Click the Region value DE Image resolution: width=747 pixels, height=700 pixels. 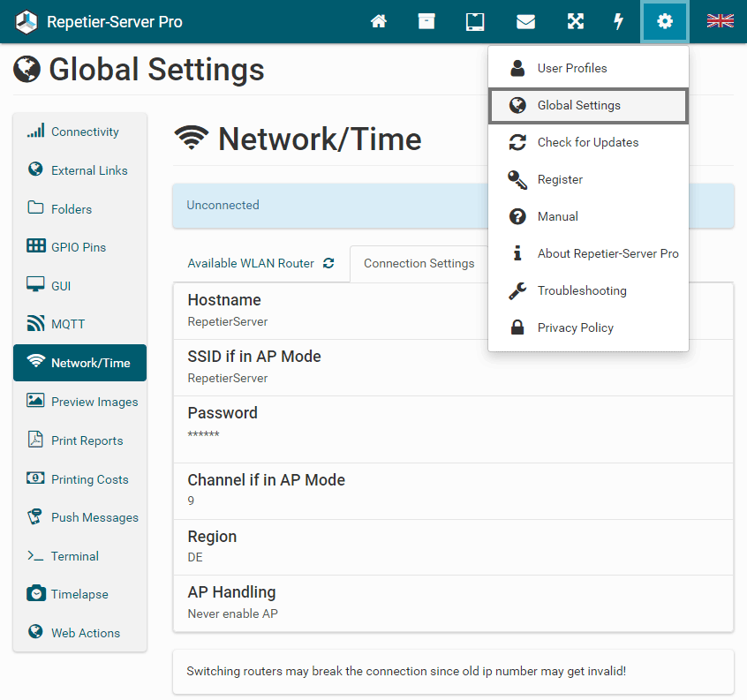tap(195, 557)
